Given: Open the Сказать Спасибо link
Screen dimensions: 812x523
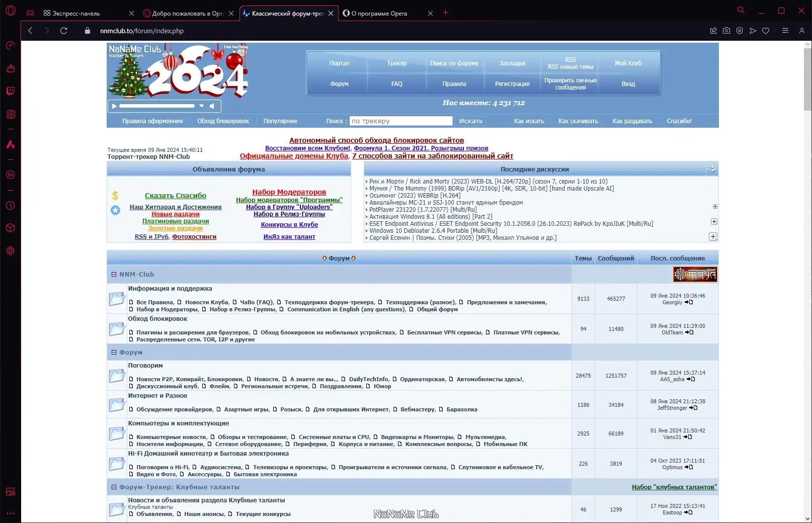Looking at the screenshot, I should (x=176, y=196).
